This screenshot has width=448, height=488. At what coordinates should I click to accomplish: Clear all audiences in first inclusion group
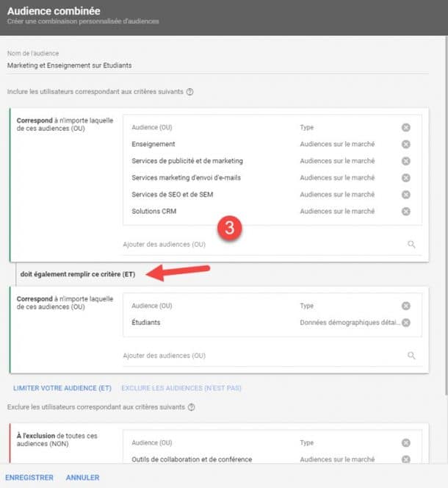(405, 127)
